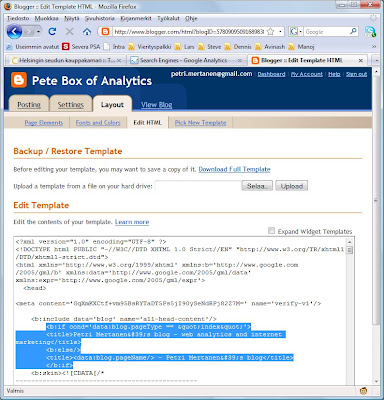Viewport: 384px width, 400px height.
Task: Click the Selaa browse button
Action: pyautogui.click(x=257, y=186)
